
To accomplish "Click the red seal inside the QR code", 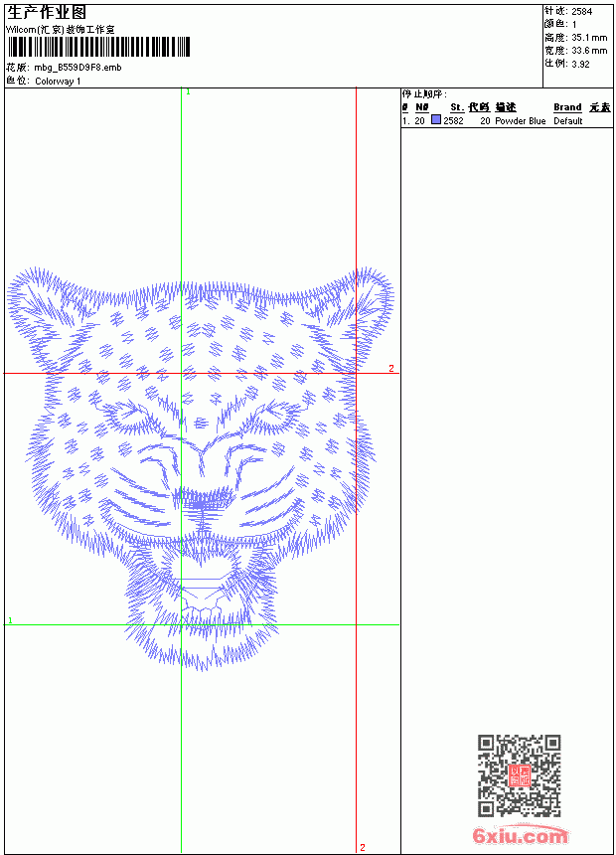I will click(520, 775).
